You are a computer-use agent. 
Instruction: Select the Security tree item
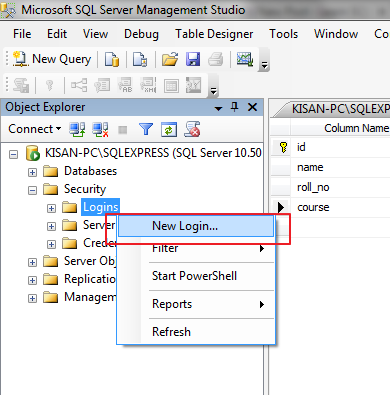point(85,189)
